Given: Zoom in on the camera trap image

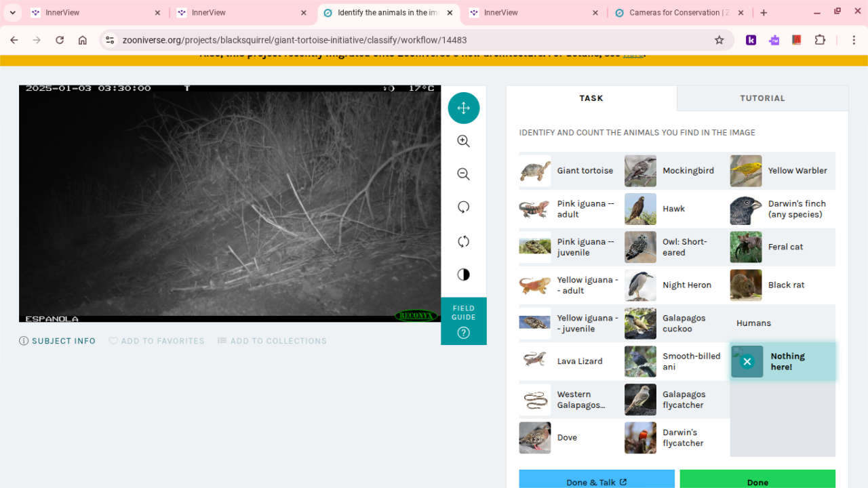Looking at the screenshot, I should tap(464, 141).
